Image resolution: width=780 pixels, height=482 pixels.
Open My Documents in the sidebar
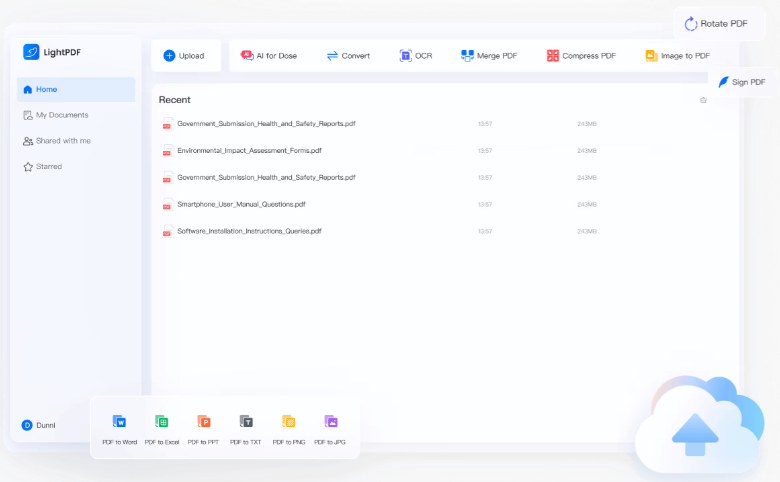tap(56, 115)
